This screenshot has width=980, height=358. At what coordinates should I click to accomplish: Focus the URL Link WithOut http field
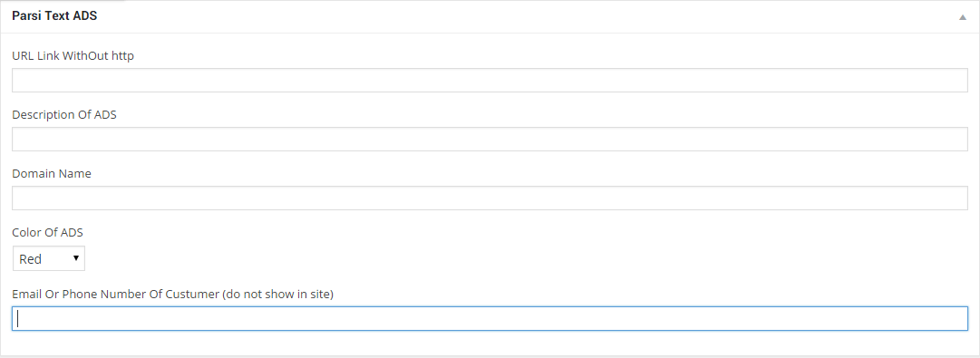pos(490,81)
